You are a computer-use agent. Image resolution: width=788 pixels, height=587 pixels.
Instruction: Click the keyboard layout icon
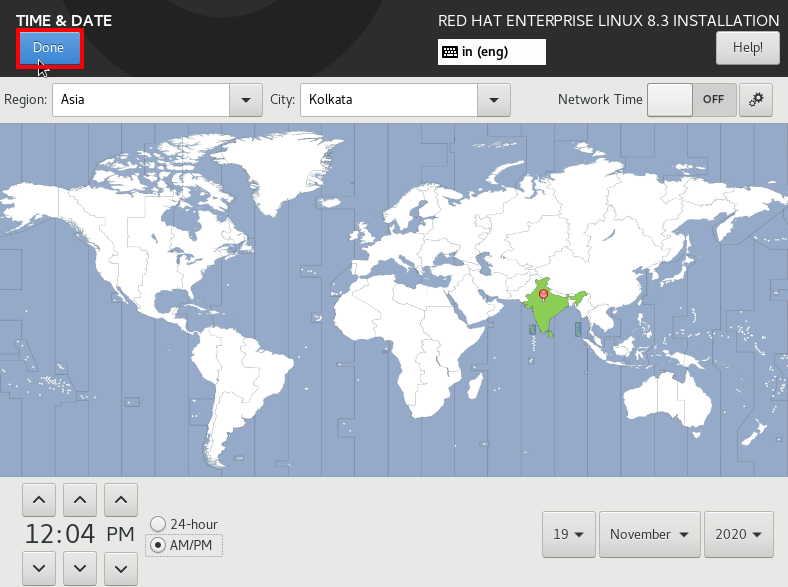coord(450,52)
